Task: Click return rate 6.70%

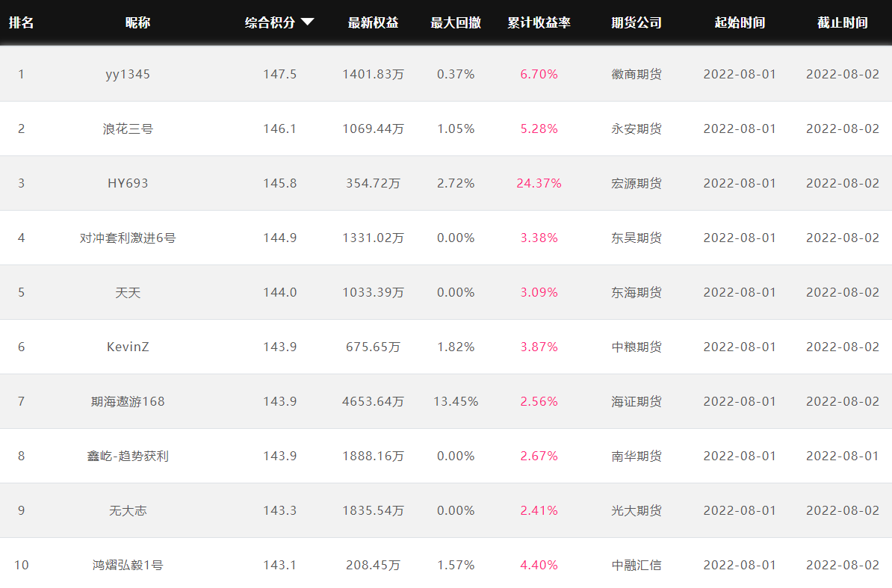Action: [539, 74]
